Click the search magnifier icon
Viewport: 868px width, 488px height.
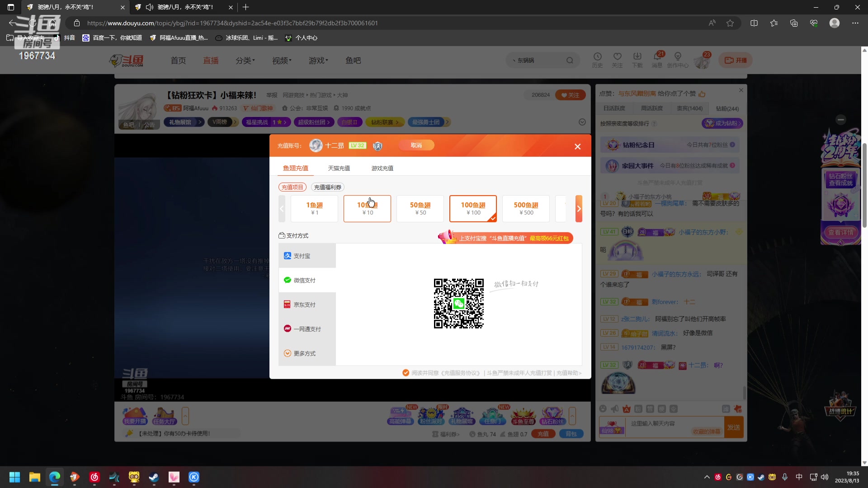tap(570, 61)
